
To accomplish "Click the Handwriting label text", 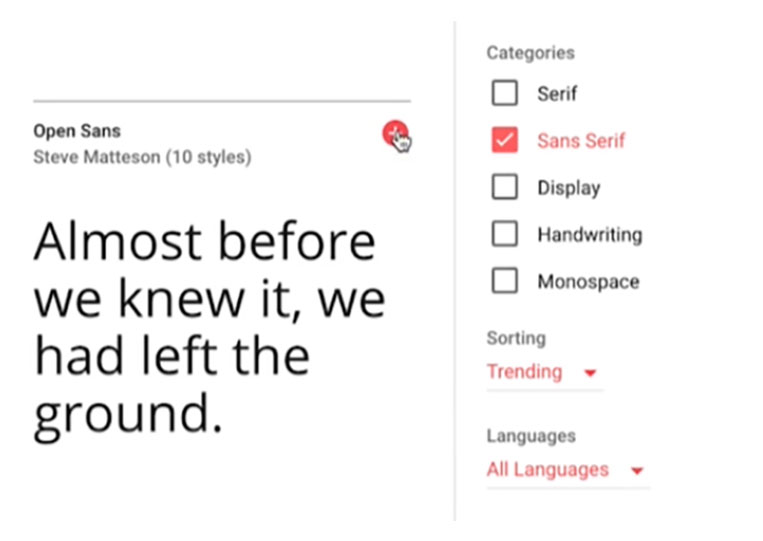I will pos(590,234).
